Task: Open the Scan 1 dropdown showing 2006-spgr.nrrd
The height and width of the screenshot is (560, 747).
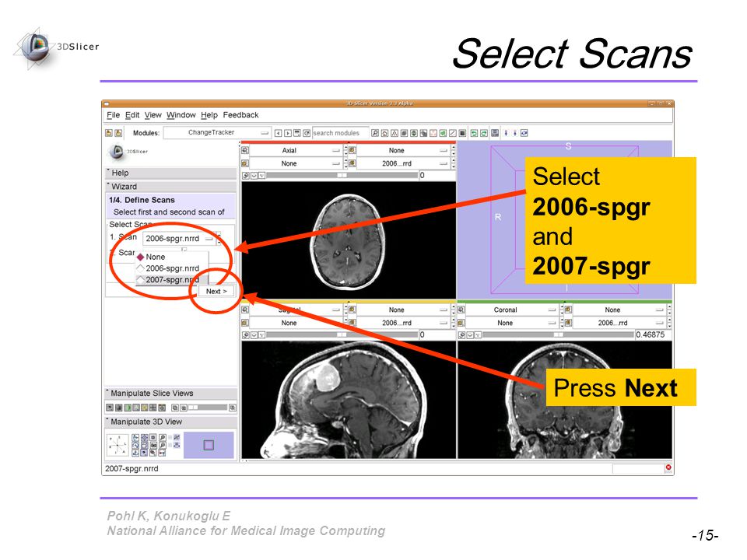Action: [179, 239]
